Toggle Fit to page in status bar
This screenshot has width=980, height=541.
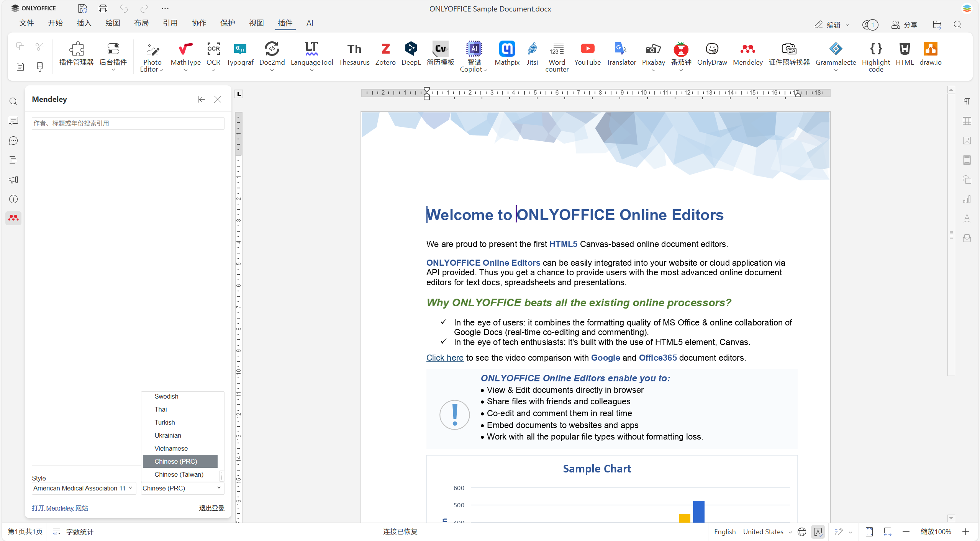(x=869, y=531)
